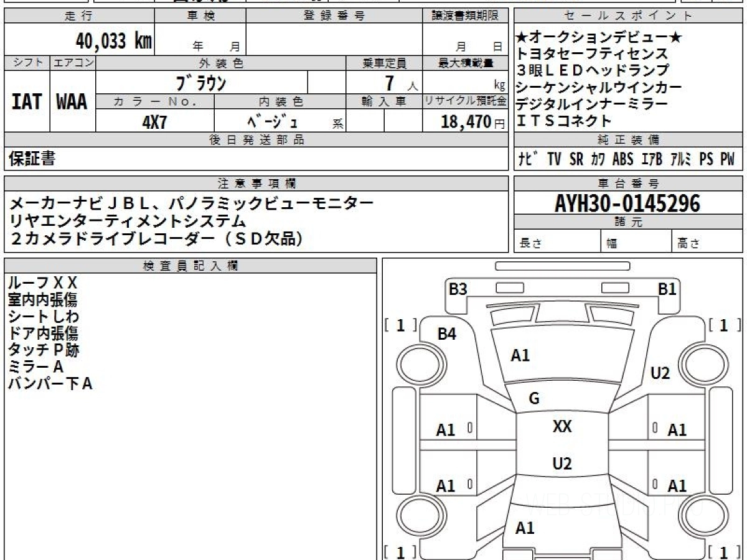Click the 3眼LEDヘッドランプ line
The image size is (747, 560).
point(593,71)
